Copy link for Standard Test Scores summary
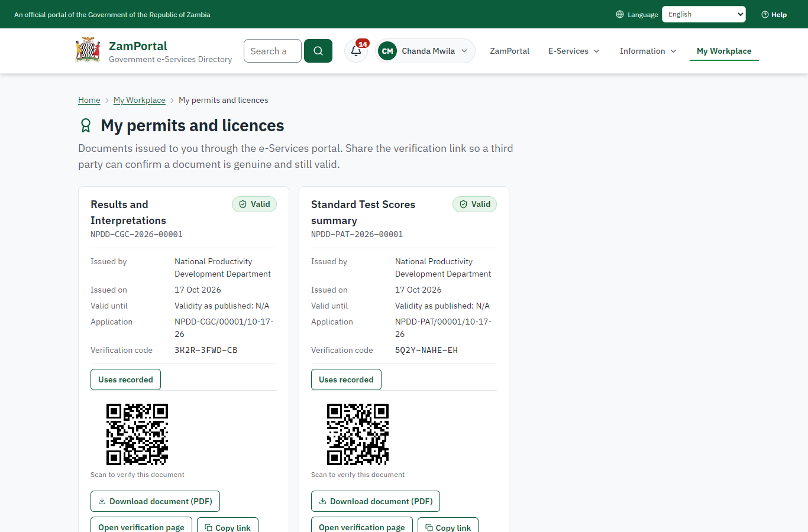Viewport: 808px width, 532px height. pyautogui.click(x=448, y=525)
